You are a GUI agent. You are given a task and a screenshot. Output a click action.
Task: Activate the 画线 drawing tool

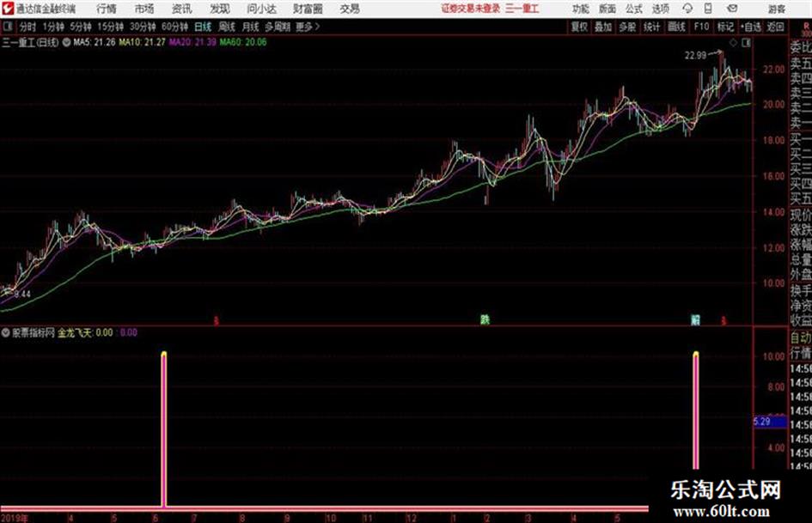coord(677,27)
